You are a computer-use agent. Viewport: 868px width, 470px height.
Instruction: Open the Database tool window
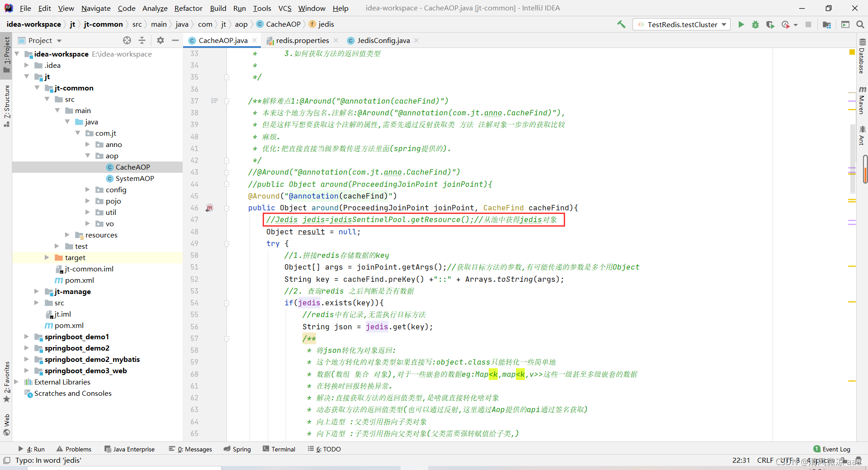[x=862, y=56]
